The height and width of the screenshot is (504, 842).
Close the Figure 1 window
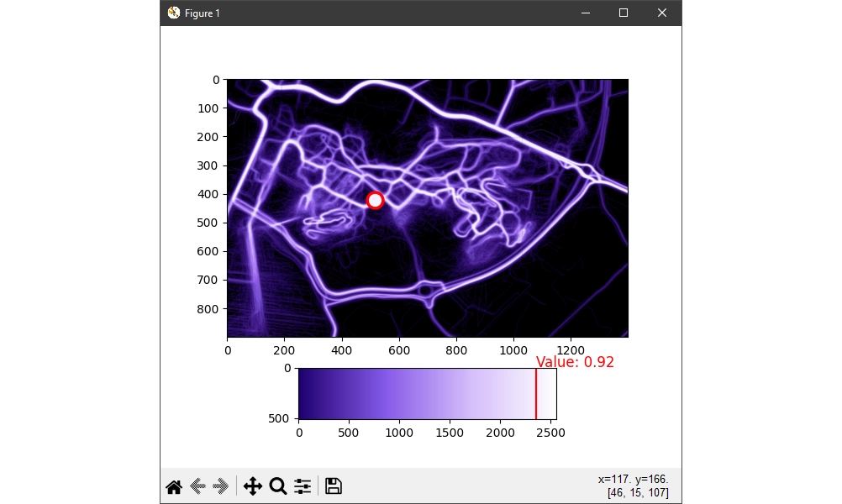(x=662, y=13)
